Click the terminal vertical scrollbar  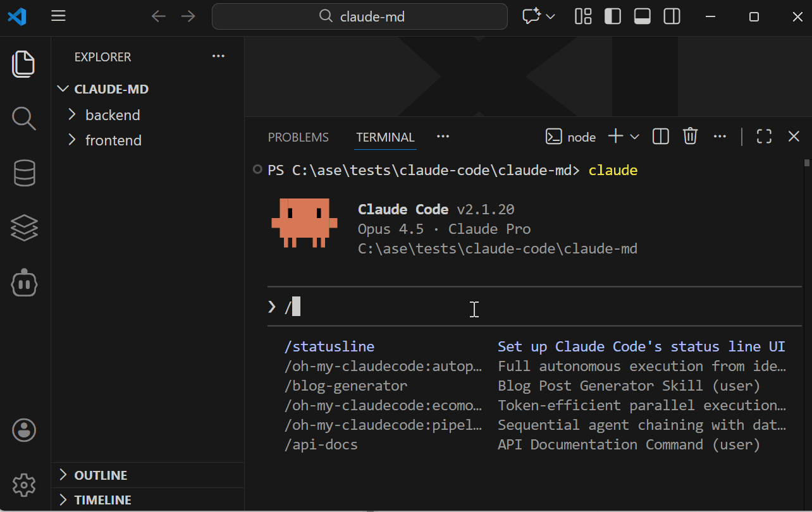(x=806, y=162)
